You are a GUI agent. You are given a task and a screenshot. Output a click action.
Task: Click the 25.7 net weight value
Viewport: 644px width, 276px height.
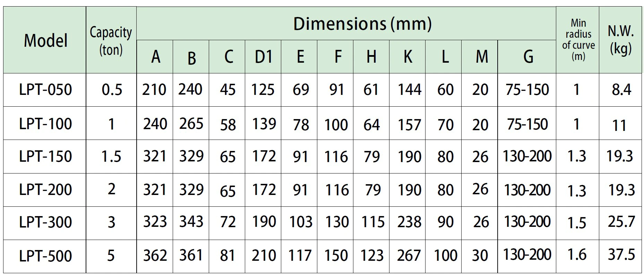(x=621, y=221)
